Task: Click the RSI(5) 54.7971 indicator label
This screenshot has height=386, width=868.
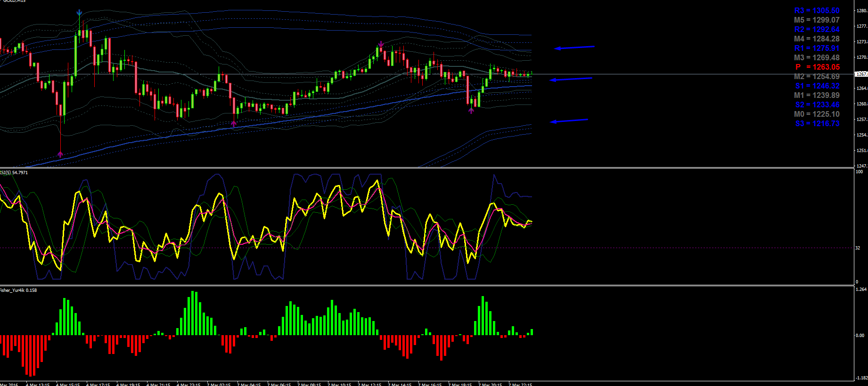Action: click(14, 173)
